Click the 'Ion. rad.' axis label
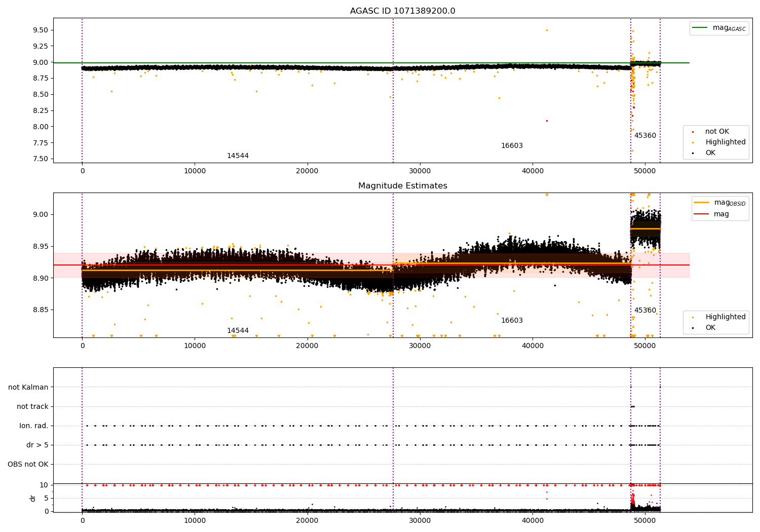Image resolution: width=760 pixels, height=532 pixels. click(34, 426)
